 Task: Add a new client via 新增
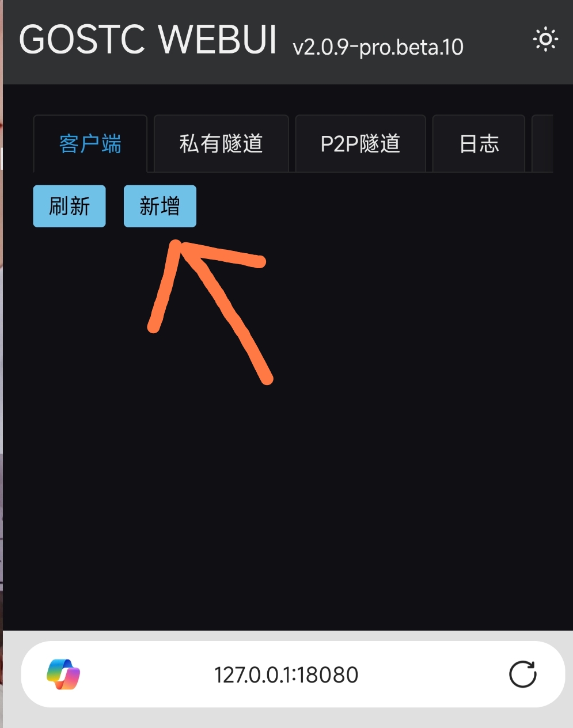coord(160,206)
